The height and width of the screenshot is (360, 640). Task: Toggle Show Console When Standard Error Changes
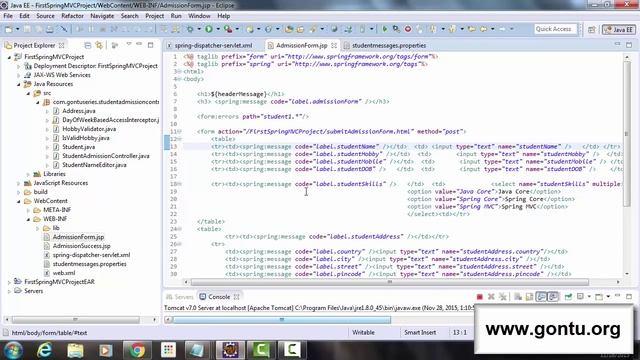point(553,297)
